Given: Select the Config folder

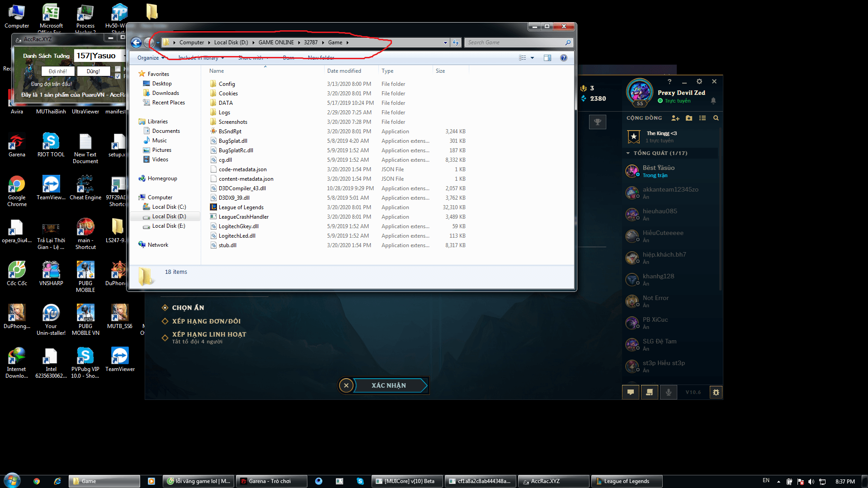Looking at the screenshot, I should pyautogui.click(x=226, y=84).
